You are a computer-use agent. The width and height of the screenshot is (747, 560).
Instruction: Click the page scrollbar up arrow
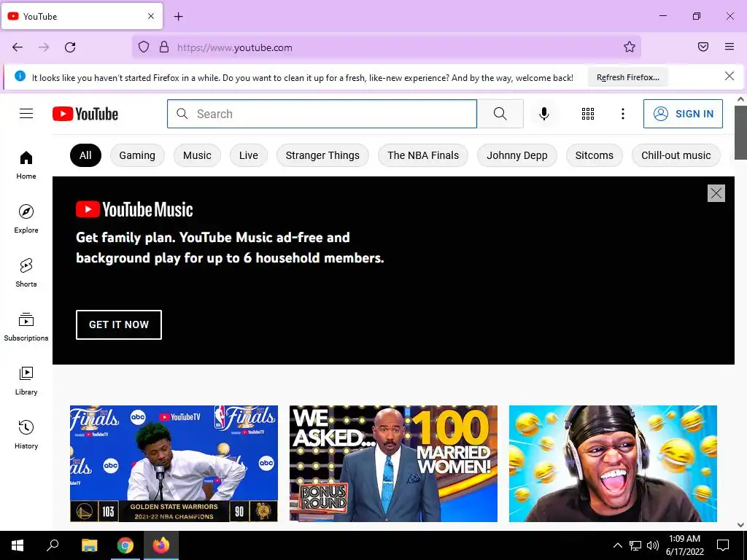pyautogui.click(x=741, y=99)
